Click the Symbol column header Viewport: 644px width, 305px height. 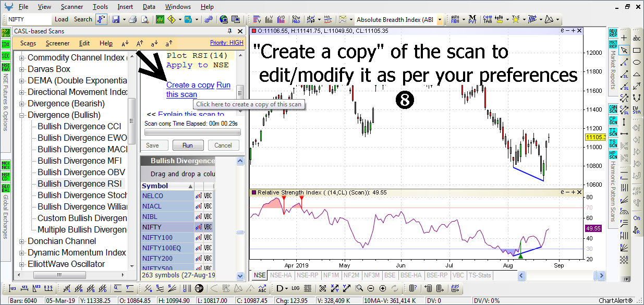click(167, 186)
